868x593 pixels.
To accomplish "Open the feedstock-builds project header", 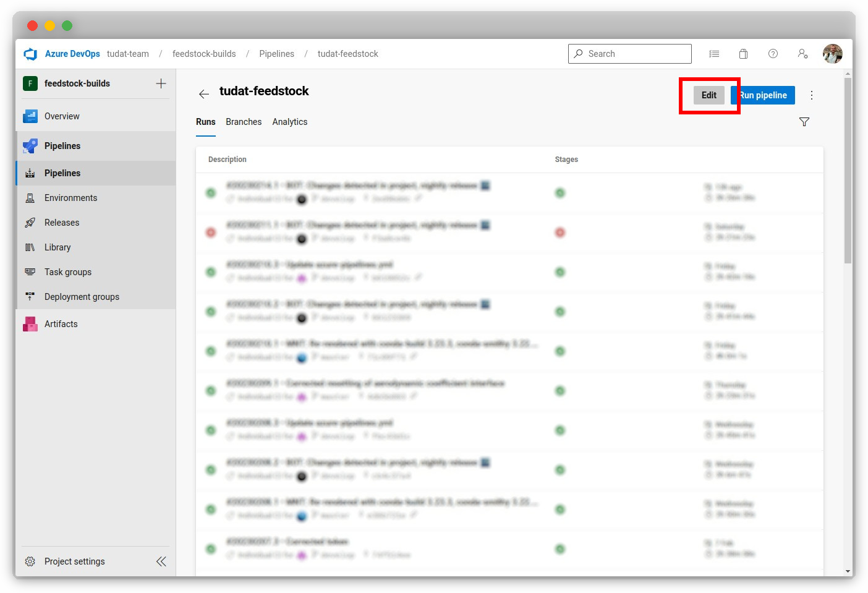I will click(77, 83).
